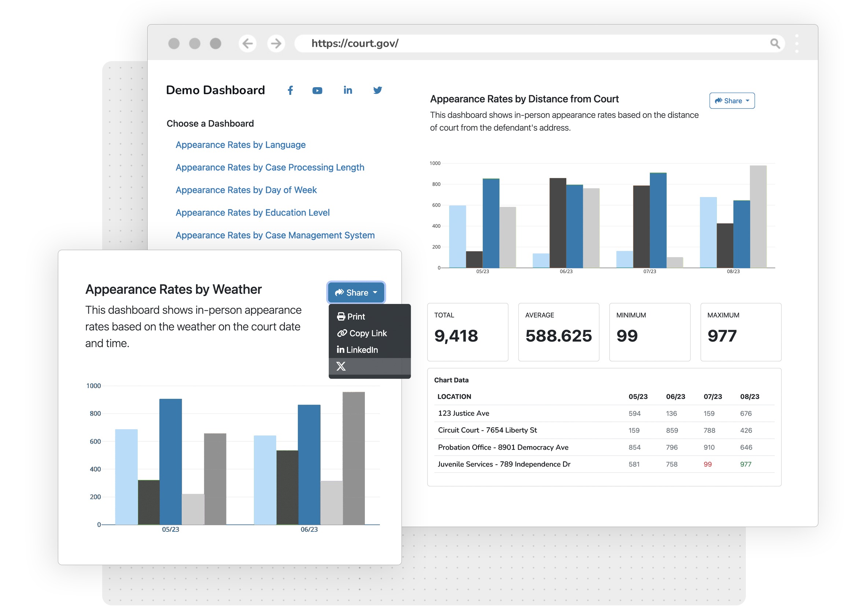Open the Facebook icon in the header
Viewport: 844px width, 616px height.
(x=290, y=90)
